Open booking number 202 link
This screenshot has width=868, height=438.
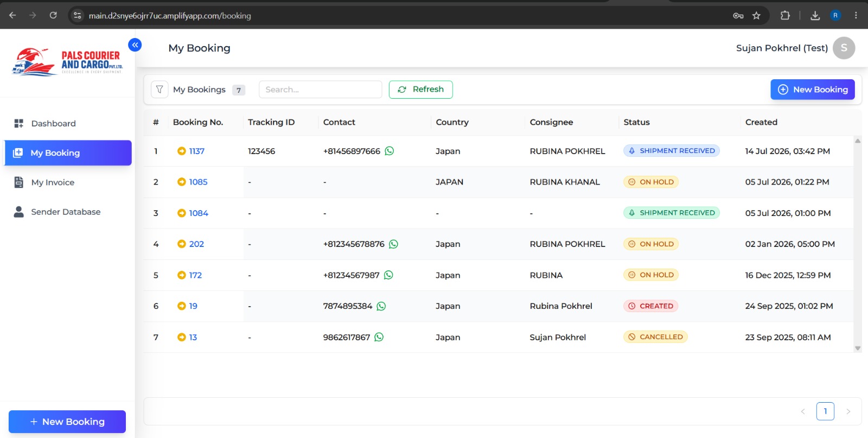[x=196, y=244]
